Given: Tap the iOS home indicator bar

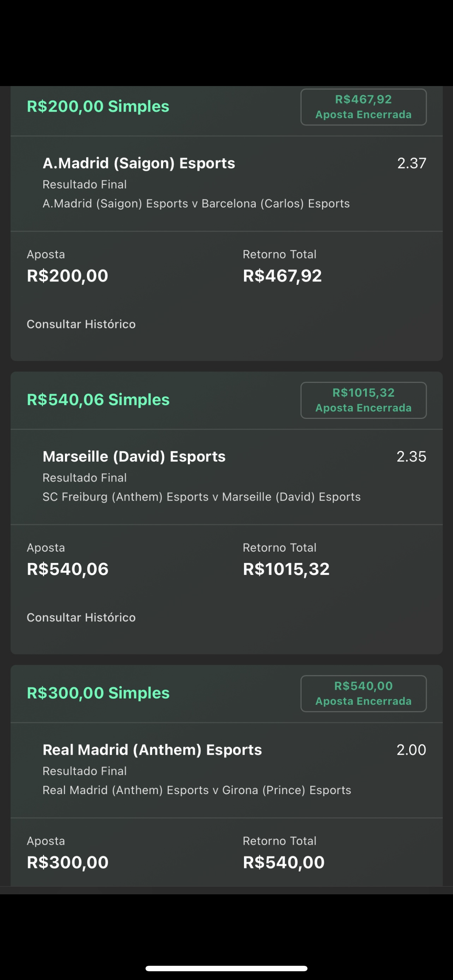Looking at the screenshot, I should coord(226,968).
